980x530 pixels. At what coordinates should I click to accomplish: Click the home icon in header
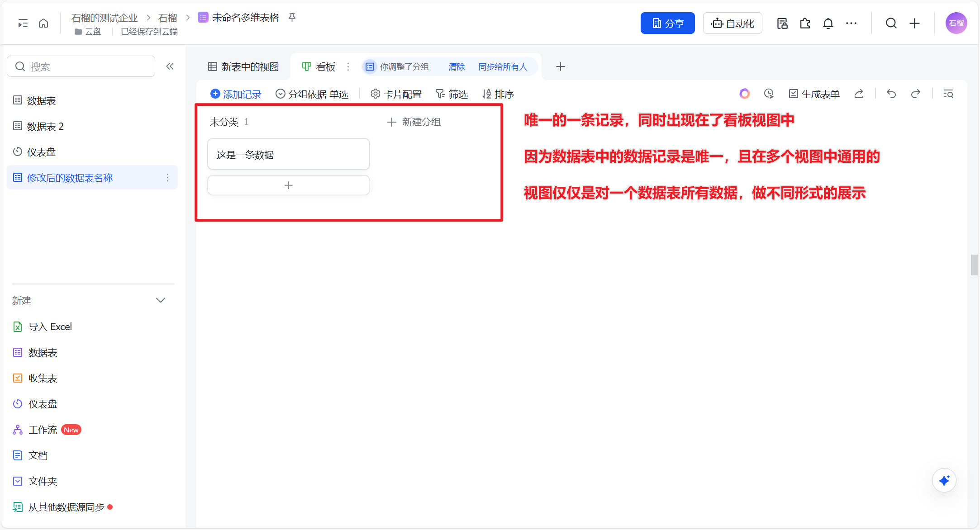coord(43,23)
